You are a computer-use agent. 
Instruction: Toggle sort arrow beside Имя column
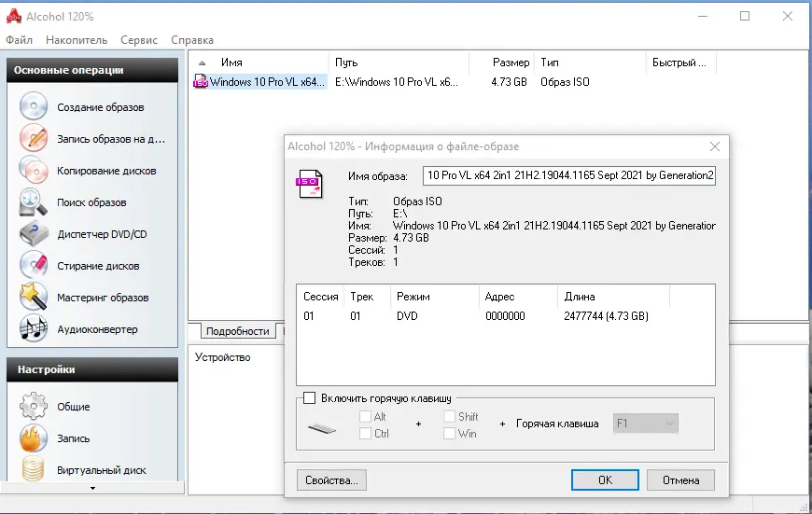[202, 63]
